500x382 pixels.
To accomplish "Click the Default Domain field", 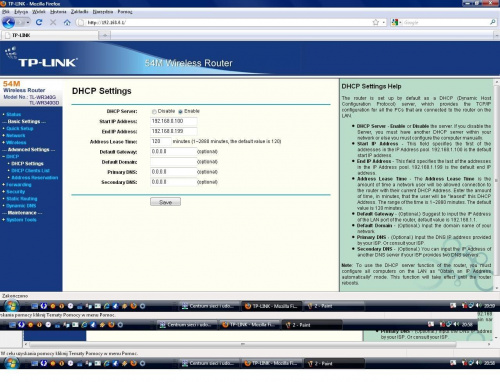I will pyautogui.click(x=173, y=162).
